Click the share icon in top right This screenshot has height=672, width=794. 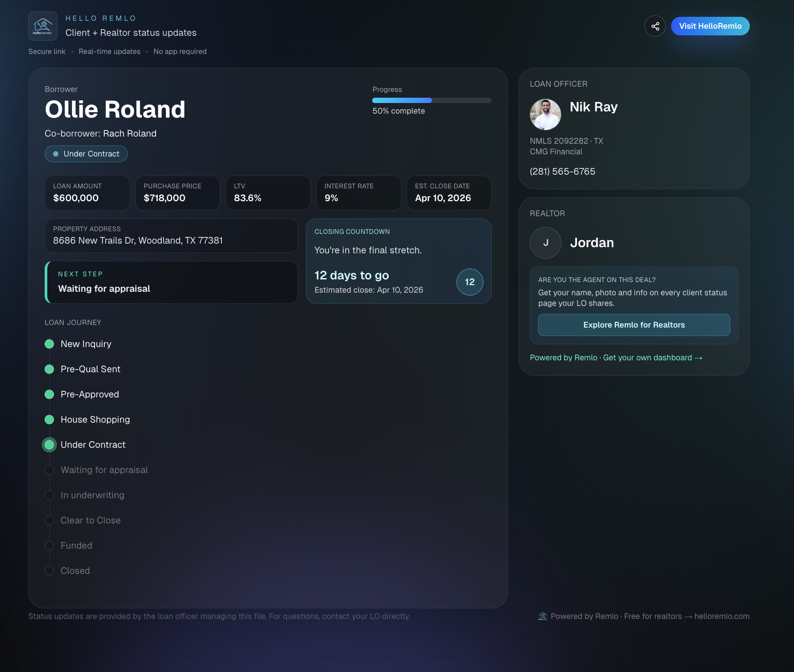point(655,26)
